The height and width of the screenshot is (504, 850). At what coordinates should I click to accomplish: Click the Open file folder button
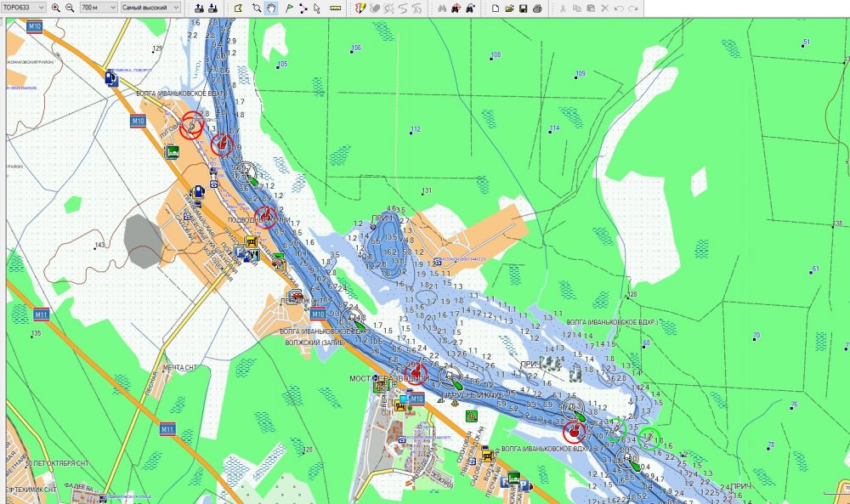(509, 8)
